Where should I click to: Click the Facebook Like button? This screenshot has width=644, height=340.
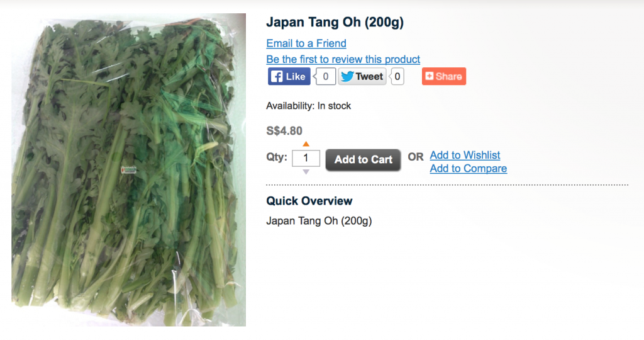coord(289,76)
